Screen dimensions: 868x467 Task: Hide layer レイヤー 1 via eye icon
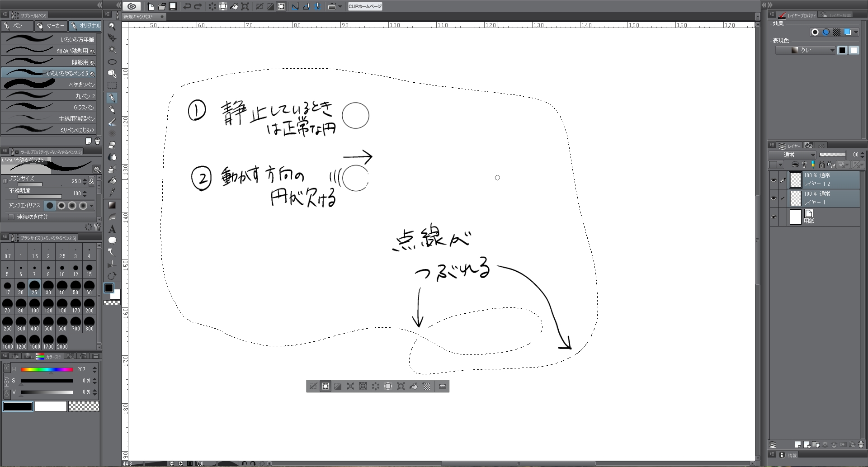pyautogui.click(x=774, y=198)
